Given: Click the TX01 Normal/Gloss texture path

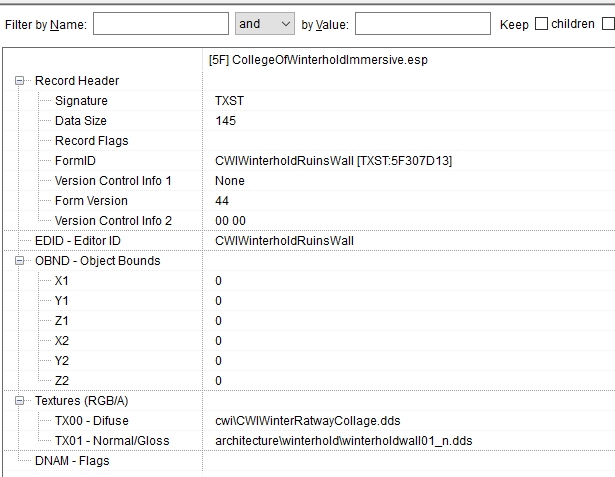Looking at the screenshot, I should (x=343, y=441).
